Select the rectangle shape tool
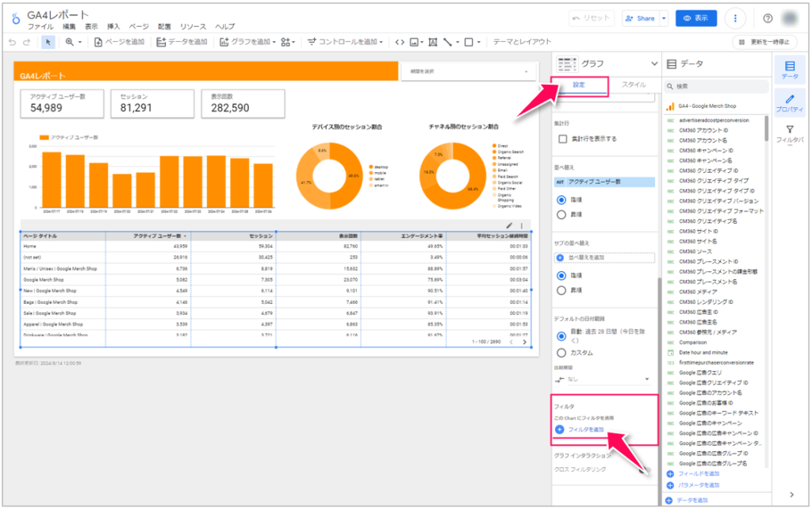 [469, 42]
